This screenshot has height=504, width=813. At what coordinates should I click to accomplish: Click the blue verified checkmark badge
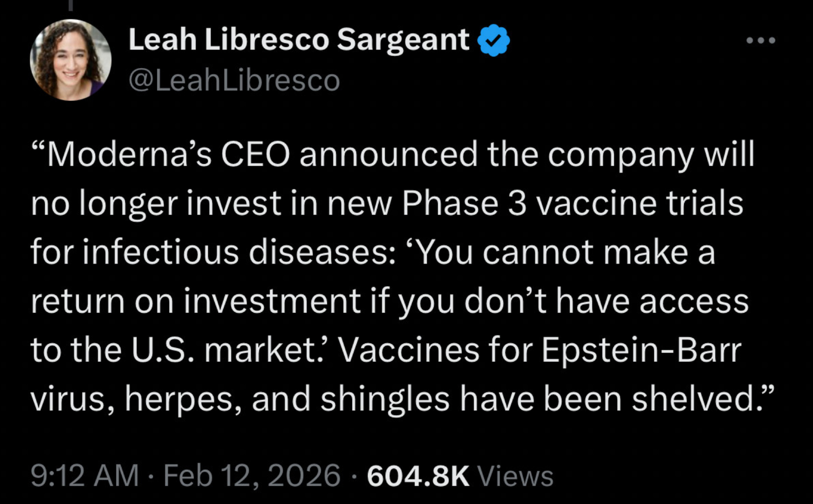493,40
